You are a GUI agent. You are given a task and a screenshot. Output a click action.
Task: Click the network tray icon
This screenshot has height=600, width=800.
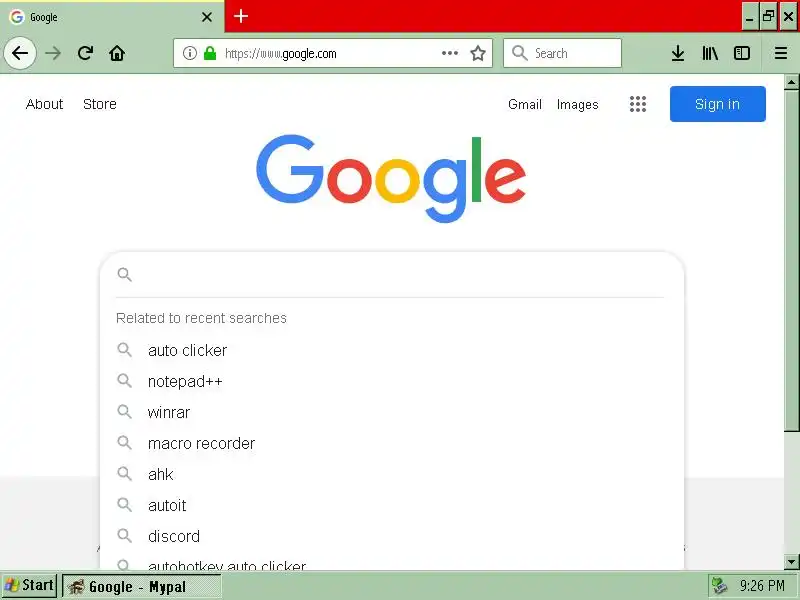[x=719, y=586]
